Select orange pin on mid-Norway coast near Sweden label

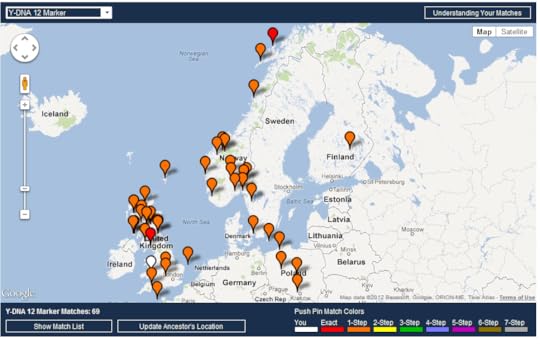pyautogui.click(x=254, y=87)
